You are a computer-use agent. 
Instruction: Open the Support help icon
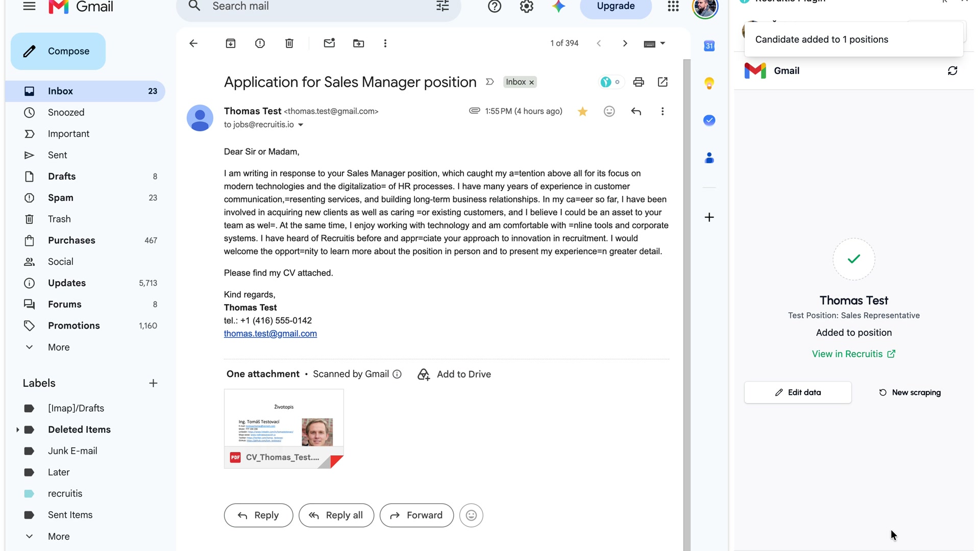pos(495,6)
